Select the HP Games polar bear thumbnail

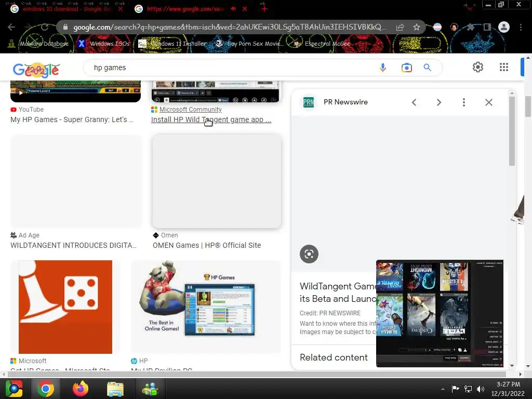[206, 307]
